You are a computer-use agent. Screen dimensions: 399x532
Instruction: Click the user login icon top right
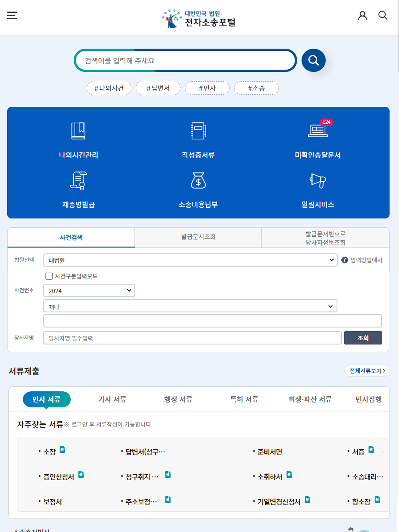coord(363,16)
